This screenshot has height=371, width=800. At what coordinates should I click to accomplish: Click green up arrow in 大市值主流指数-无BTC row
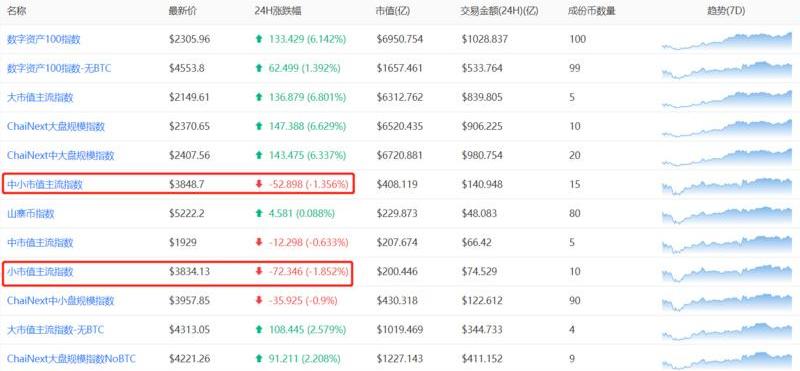259,330
